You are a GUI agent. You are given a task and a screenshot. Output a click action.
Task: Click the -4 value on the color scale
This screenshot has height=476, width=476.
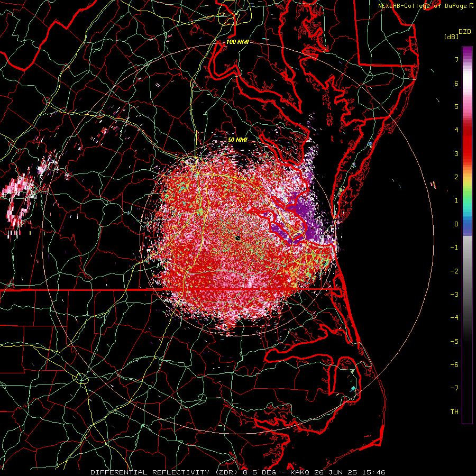[454, 318]
